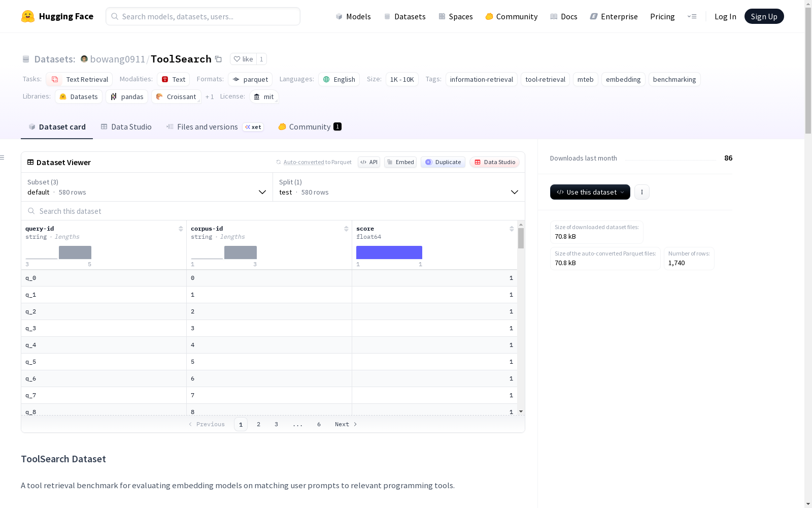Select the q_3 table cell
This screenshot has width=812, height=508.
(104, 328)
